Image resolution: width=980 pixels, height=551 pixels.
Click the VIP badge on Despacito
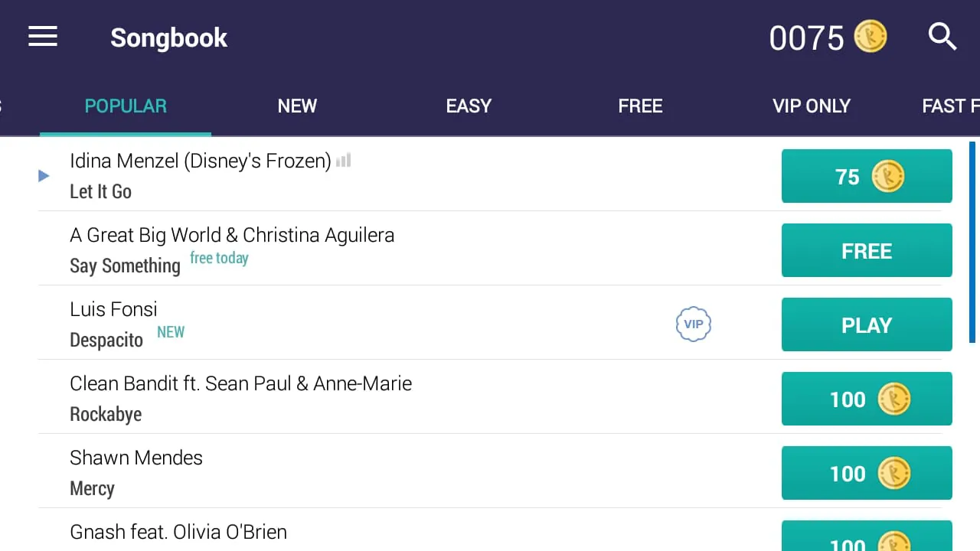point(694,324)
